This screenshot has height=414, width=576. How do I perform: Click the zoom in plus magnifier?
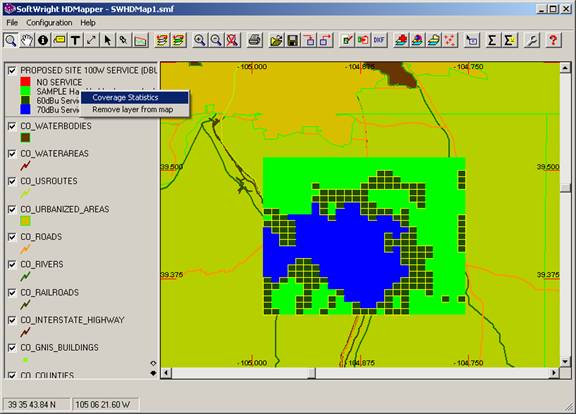click(x=199, y=40)
